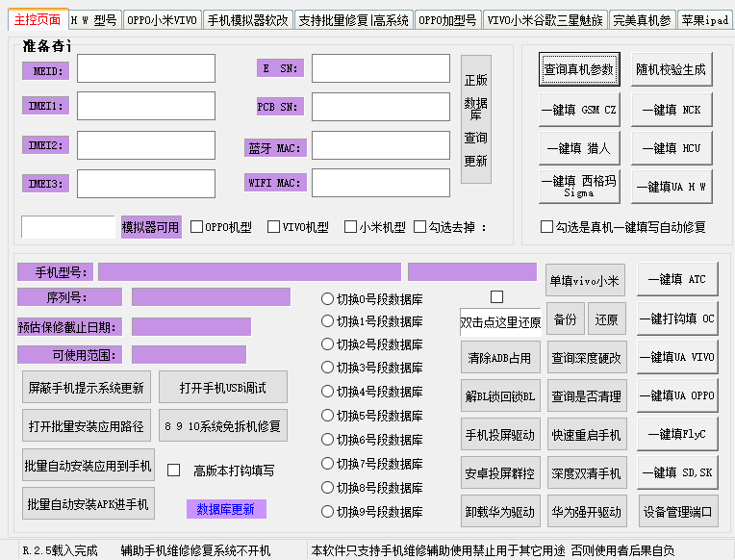This screenshot has height=560, width=735.
Task: Click 一键填 西格玛 Sigma button
Action: [579, 187]
